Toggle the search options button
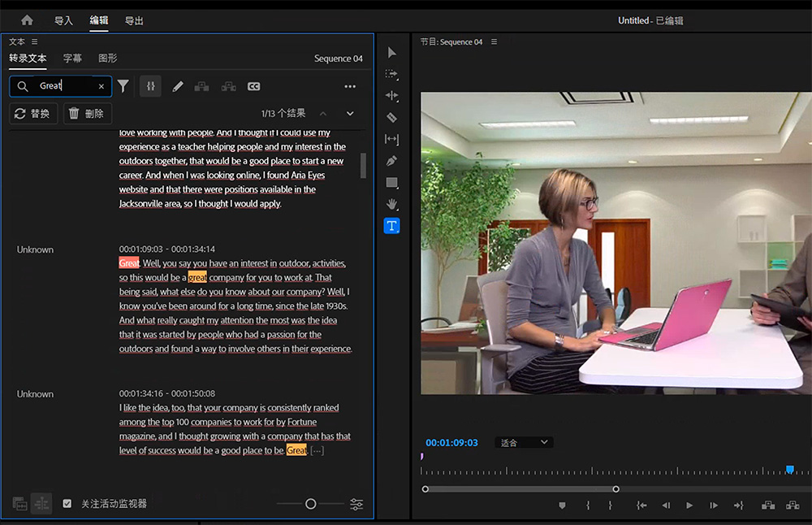The width and height of the screenshot is (812, 525). (150, 86)
